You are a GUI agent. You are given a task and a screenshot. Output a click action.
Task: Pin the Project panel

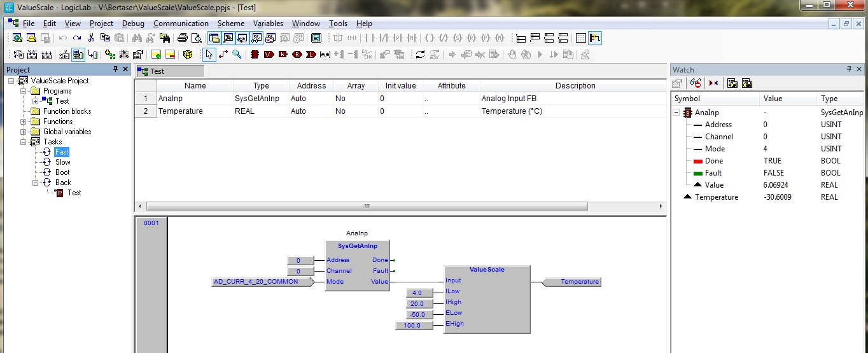pyautogui.click(x=115, y=69)
